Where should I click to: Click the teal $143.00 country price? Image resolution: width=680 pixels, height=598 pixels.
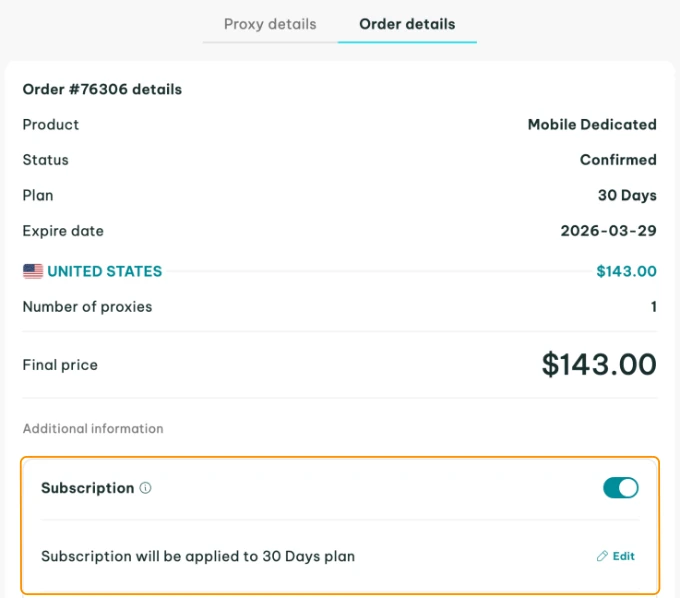tap(626, 271)
